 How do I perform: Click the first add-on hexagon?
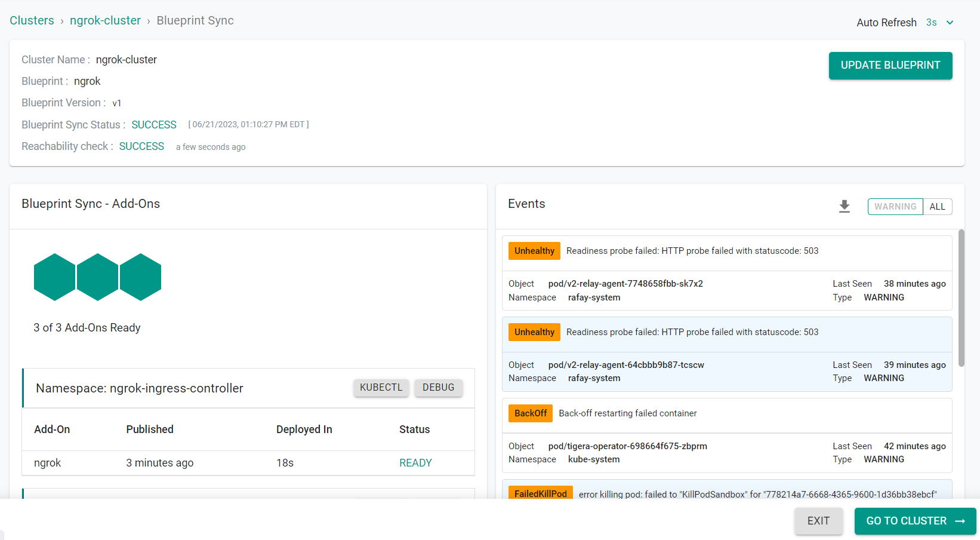pos(54,277)
